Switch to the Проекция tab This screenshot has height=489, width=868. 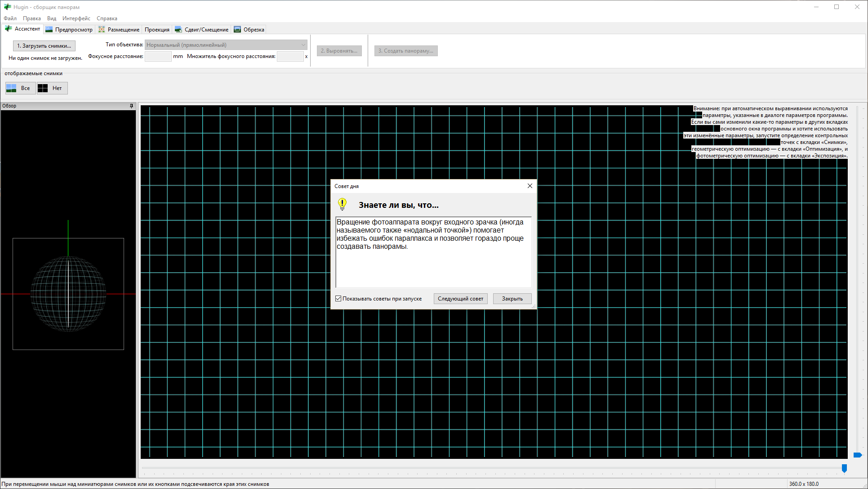tap(157, 30)
